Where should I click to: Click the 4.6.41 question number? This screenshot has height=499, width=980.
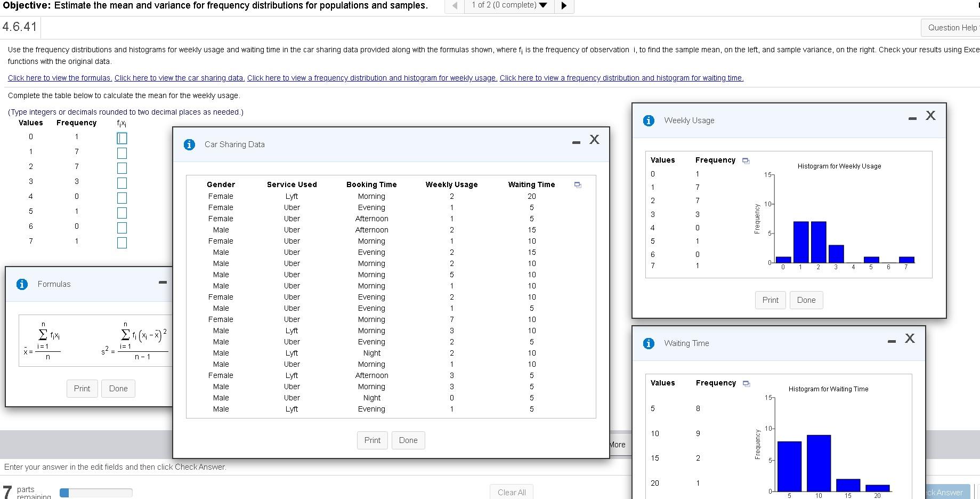tap(20, 27)
